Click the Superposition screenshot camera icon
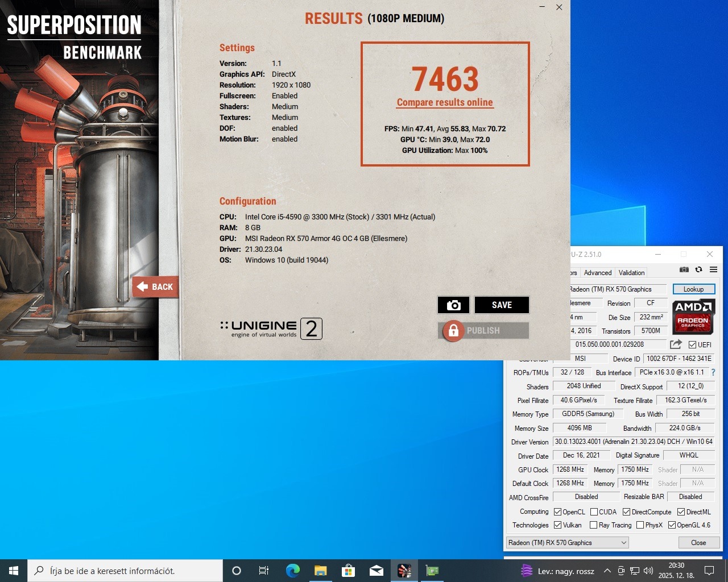The image size is (728, 582). [x=453, y=305]
